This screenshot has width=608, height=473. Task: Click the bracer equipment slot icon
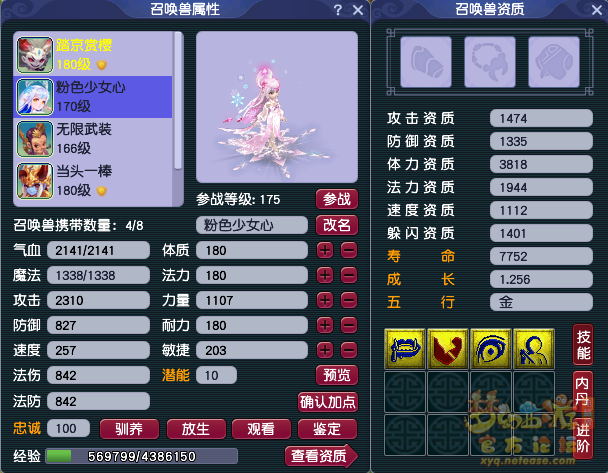click(426, 62)
